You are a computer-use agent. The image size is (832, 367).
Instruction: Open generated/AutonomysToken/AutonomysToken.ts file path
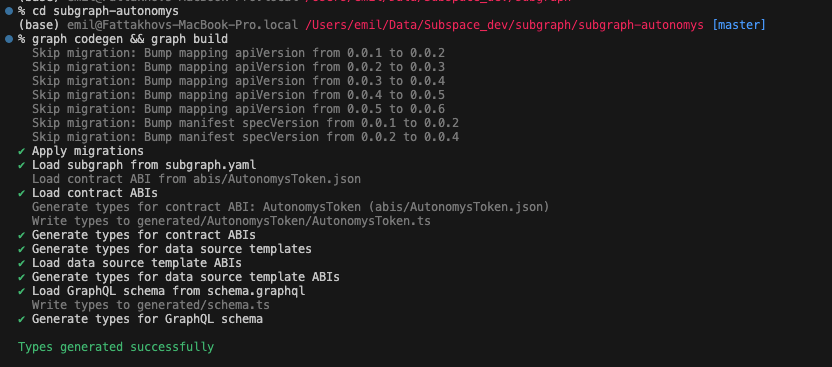(284, 221)
